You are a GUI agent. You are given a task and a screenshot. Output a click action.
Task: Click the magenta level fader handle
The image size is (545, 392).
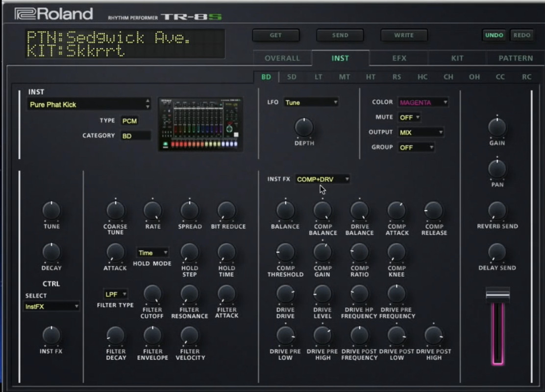(498, 294)
